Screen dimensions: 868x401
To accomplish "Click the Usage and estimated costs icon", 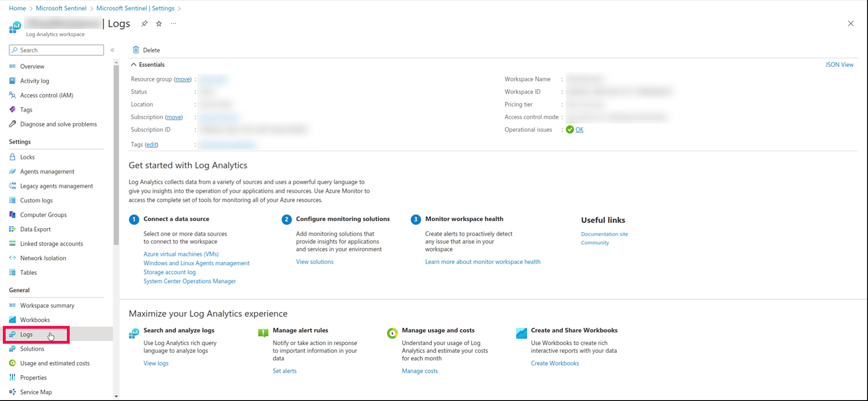I will (13, 363).
